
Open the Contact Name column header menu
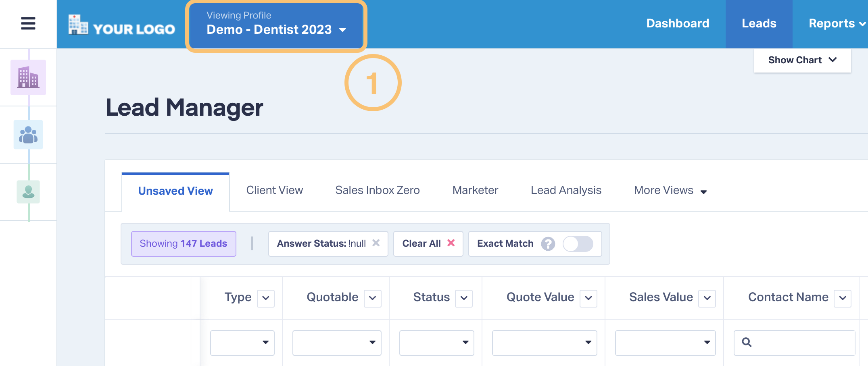tap(843, 298)
